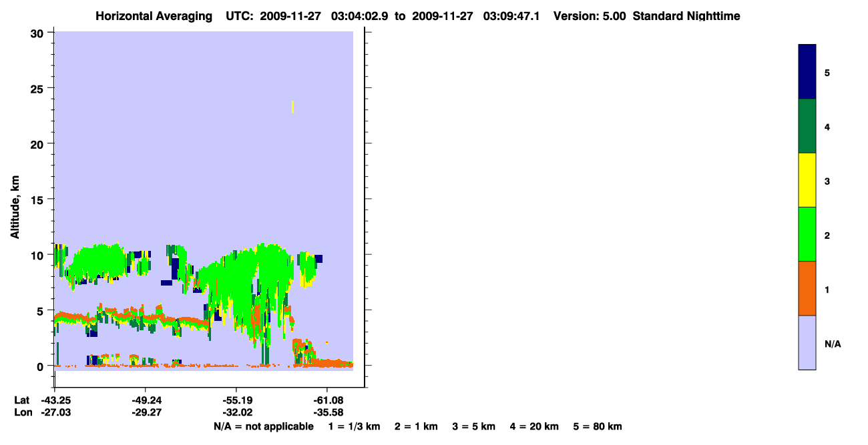Click the dark green color bar segment labeled 4

click(807, 126)
